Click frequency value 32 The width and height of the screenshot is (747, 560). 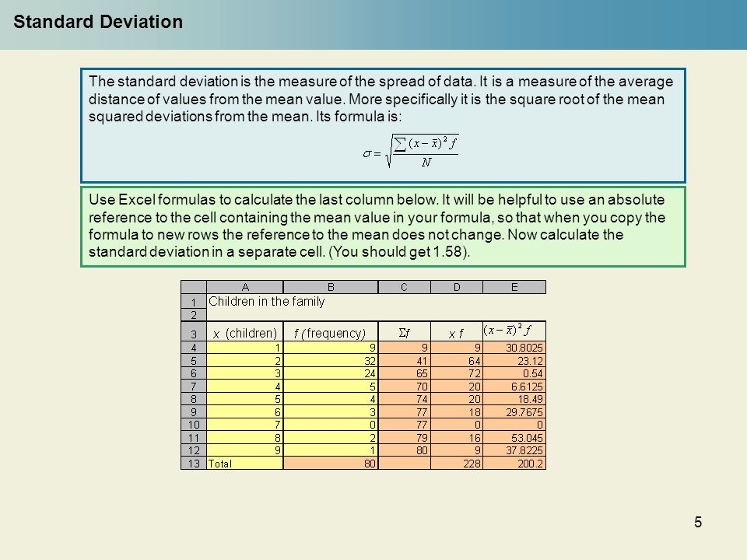tap(331, 361)
